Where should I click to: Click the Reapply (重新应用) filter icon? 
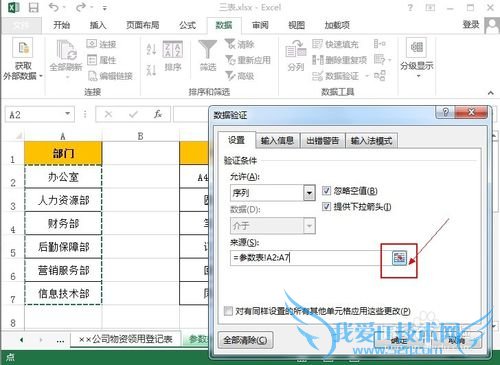click(x=230, y=60)
